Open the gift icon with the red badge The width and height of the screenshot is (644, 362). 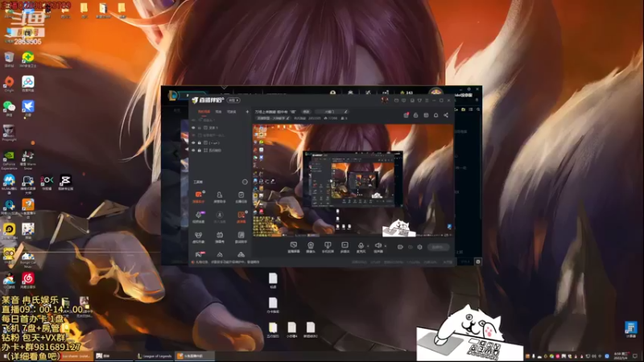click(x=406, y=115)
